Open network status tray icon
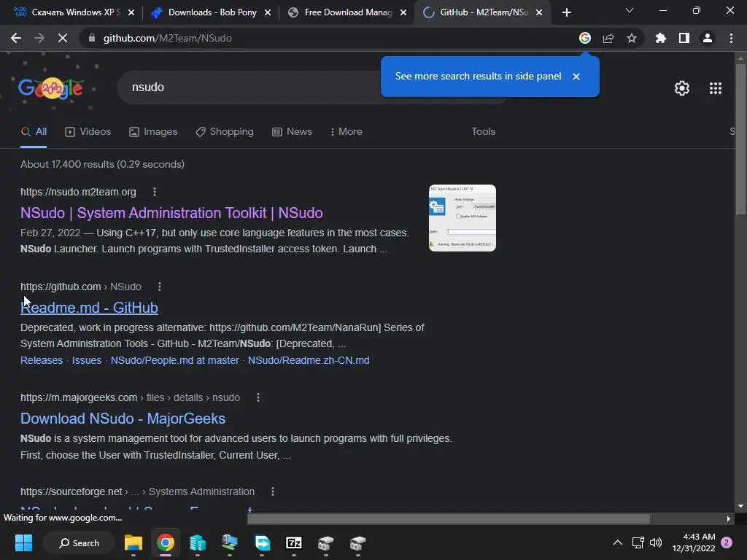Image resolution: width=747 pixels, height=560 pixels. point(638,542)
